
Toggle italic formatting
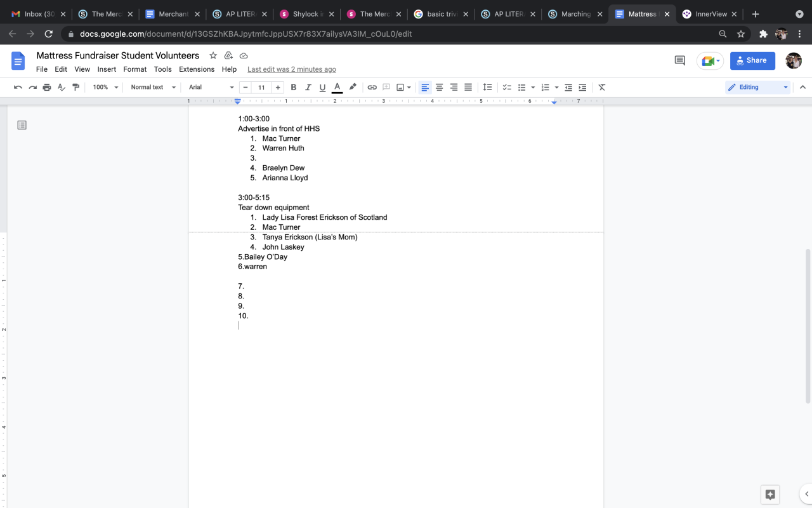[308, 87]
